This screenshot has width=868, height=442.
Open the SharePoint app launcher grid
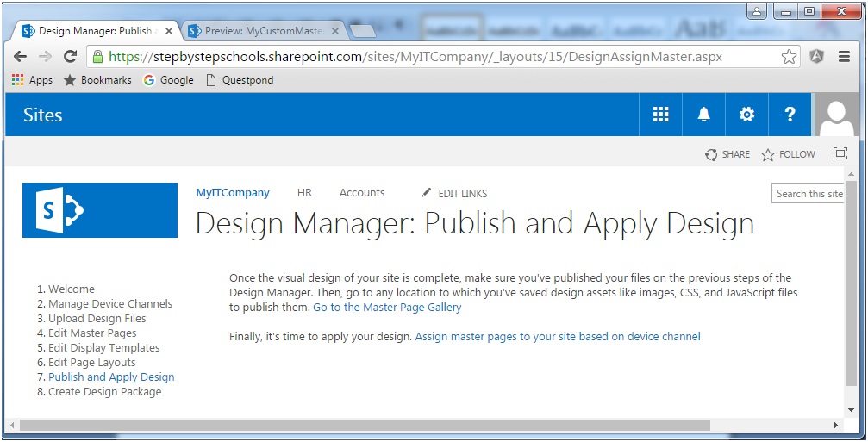tap(660, 115)
